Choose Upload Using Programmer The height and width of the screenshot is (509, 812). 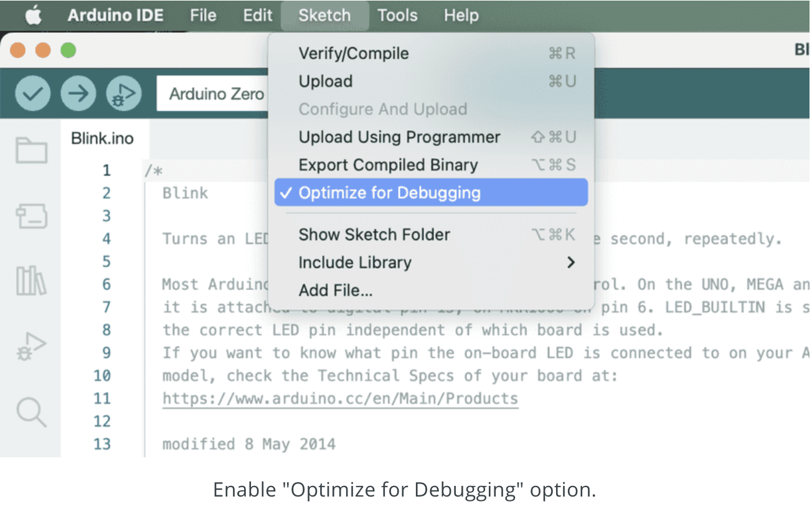[x=399, y=138]
